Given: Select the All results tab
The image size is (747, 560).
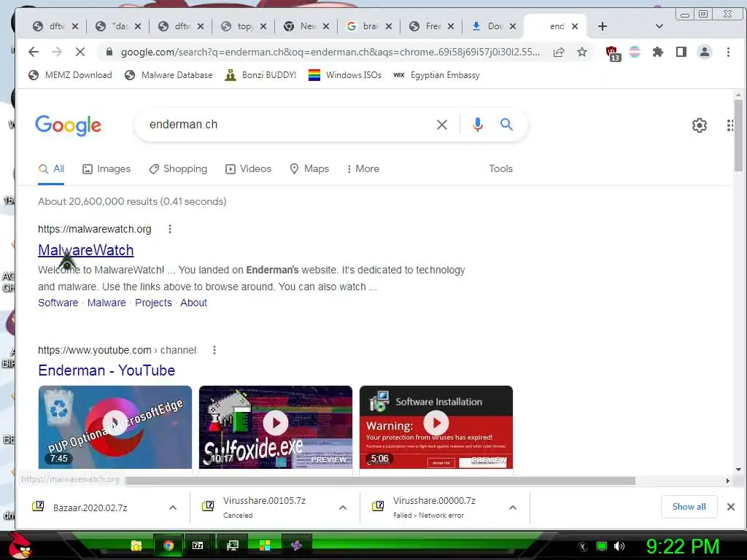Looking at the screenshot, I should pyautogui.click(x=51, y=169).
